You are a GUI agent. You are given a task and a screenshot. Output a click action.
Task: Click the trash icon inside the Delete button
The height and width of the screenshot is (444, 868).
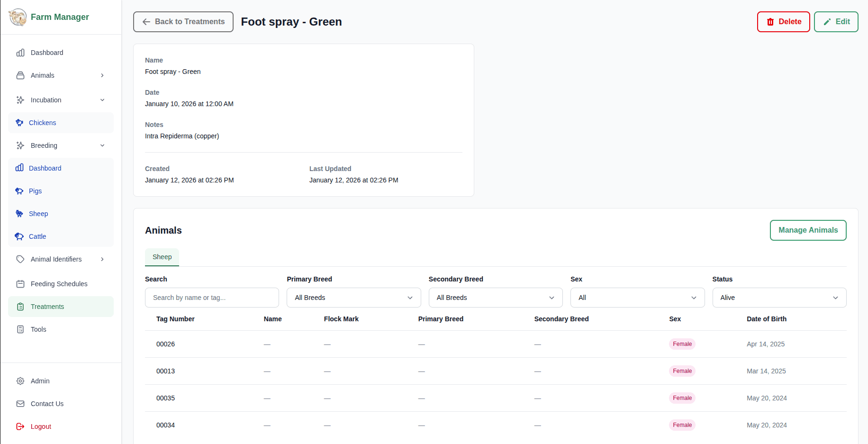770,22
